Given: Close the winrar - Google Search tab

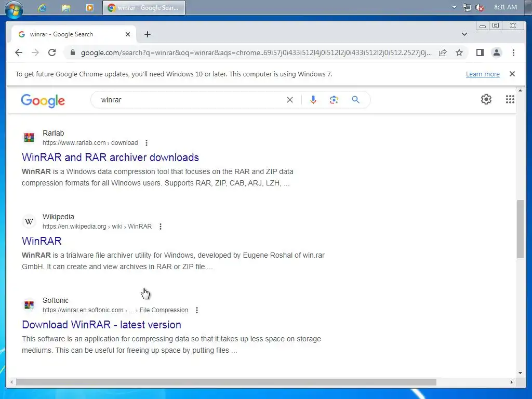Looking at the screenshot, I should pos(128,34).
